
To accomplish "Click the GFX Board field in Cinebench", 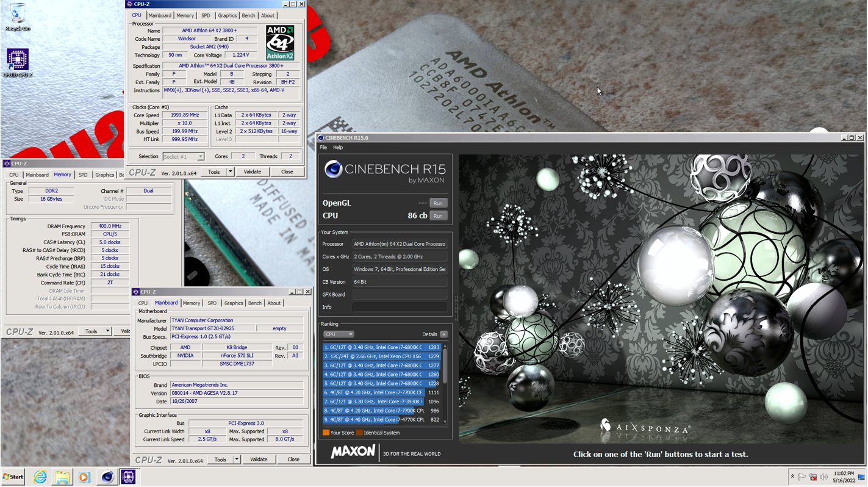I will point(400,295).
